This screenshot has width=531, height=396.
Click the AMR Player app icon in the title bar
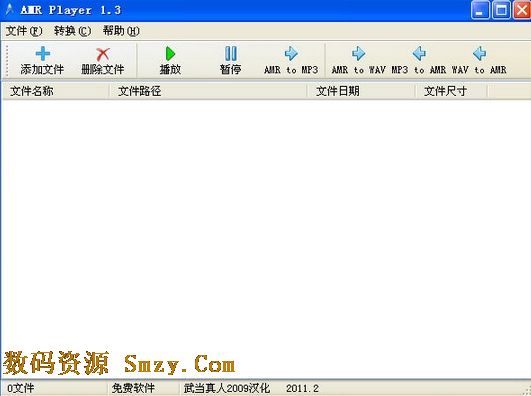[x=9, y=9]
